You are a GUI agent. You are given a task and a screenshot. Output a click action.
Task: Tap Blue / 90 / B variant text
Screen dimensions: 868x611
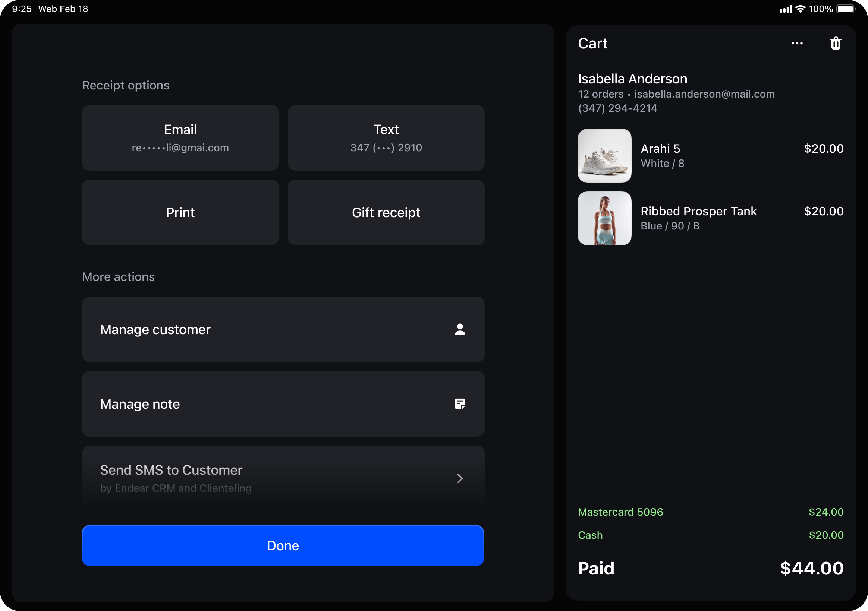click(x=670, y=226)
